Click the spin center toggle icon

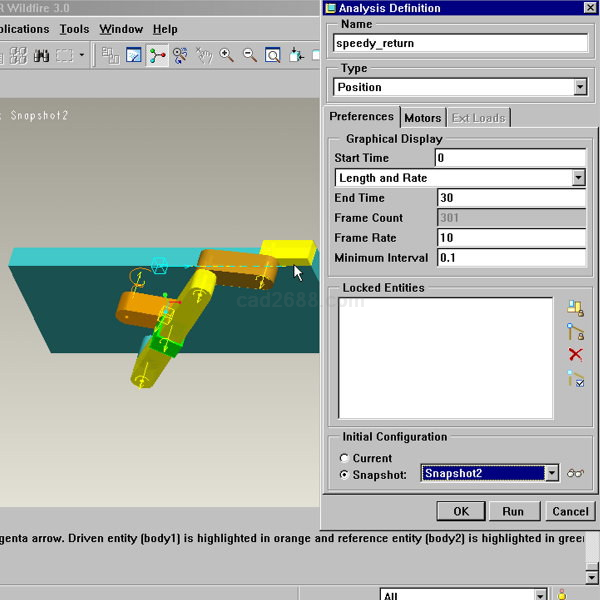pos(157,56)
